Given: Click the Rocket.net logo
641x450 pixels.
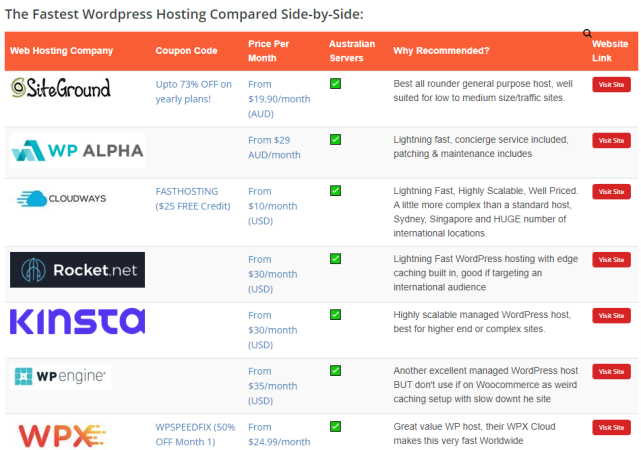Looking at the screenshot, I should click(77, 270).
